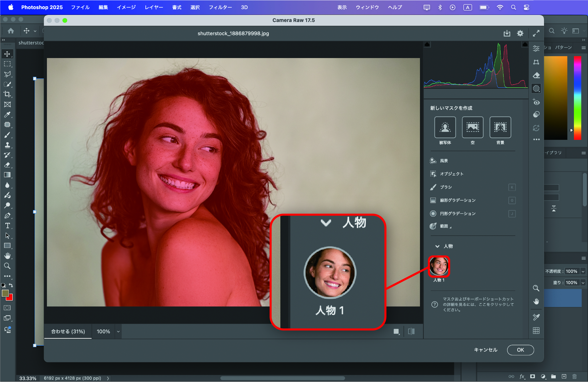Click the save image download icon
Screen dimensions: 588x382
(507, 33)
